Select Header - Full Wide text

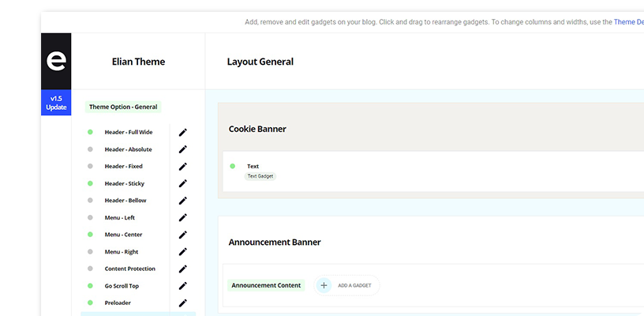[129, 132]
